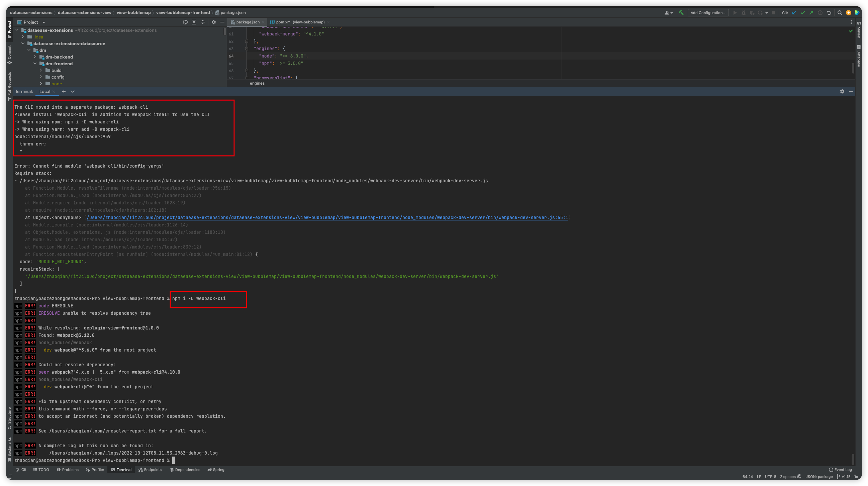This screenshot has width=868, height=486.
Task: Toggle the file read-only lock in status bar
Action: click(856, 477)
